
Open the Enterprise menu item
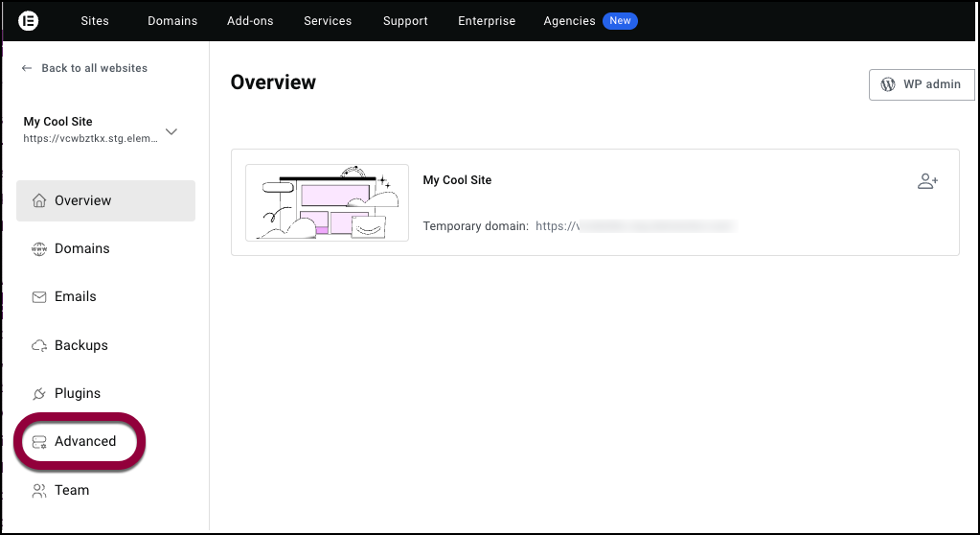(x=487, y=21)
